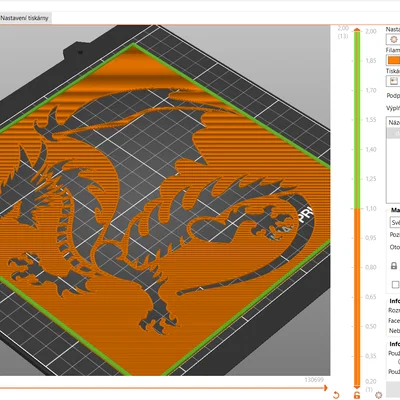This screenshot has width=400, height=400.
Task: Click the 130699 value under the preview
Action: [x=314, y=380]
